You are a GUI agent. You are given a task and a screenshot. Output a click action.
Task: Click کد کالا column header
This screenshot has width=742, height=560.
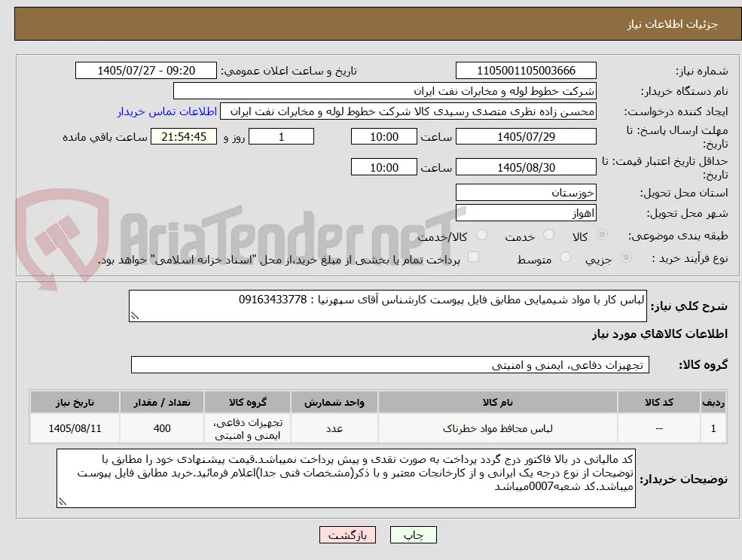(658, 403)
